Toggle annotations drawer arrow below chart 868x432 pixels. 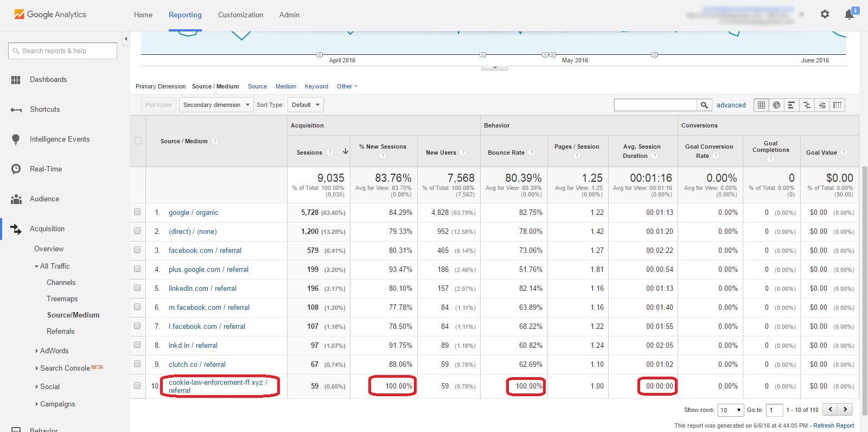click(495, 68)
